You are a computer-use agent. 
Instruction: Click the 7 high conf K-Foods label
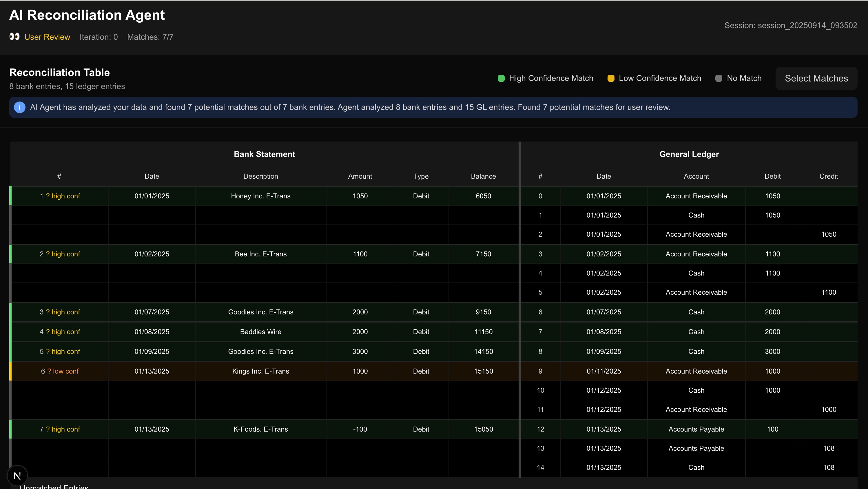[x=60, y=429]
